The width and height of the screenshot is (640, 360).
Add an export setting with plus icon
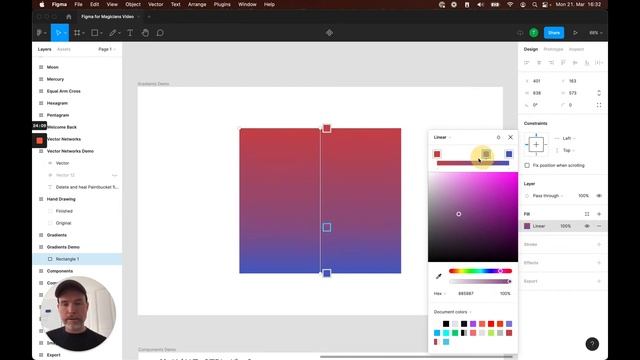tap(599, 281)
